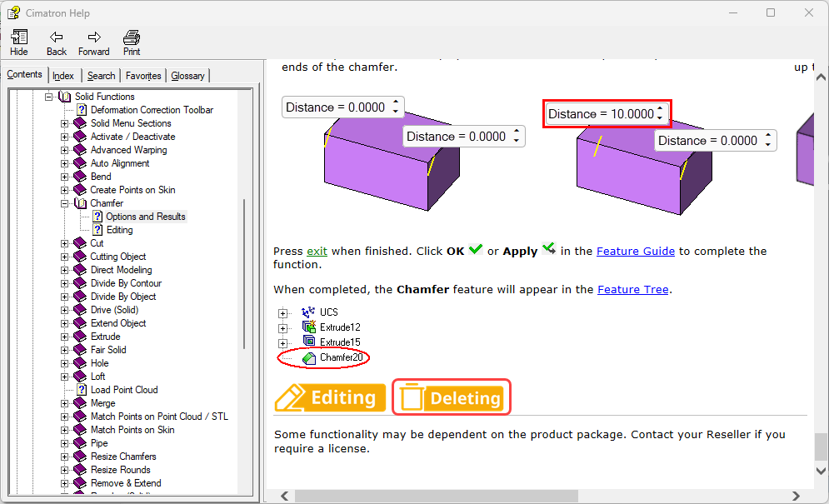Click the contents tree vertical scrollbar
The image size is (829, 504).
pyautogui.click(x=244, y=274)
